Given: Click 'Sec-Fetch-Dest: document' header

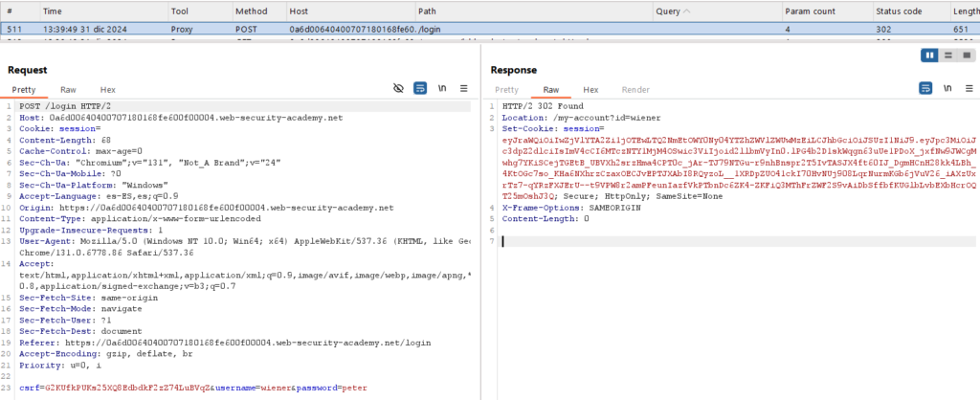Looking at the screenshot, I should pyautogui.click(x=80, y=331).
